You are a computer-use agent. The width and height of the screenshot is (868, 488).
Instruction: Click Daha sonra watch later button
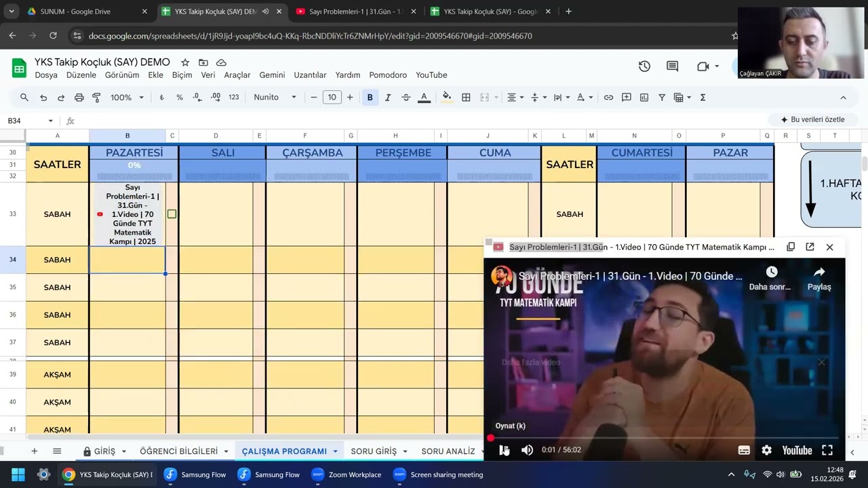coord(770,279)
